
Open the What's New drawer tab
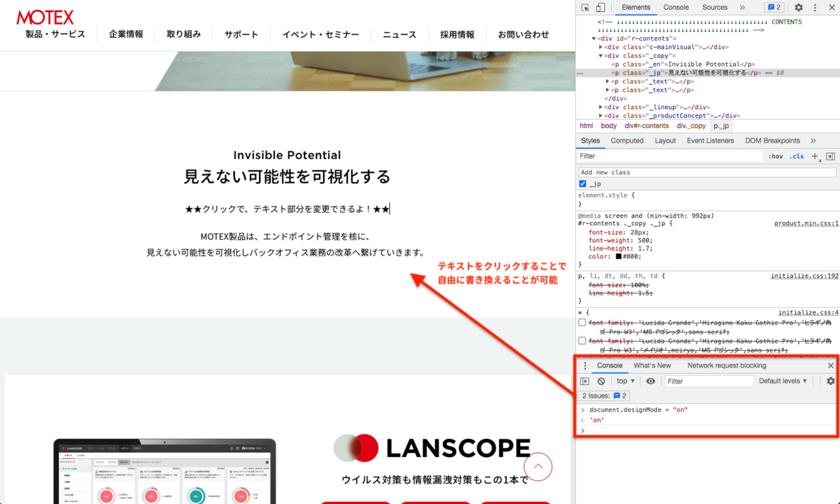click(x=652, y=365)
